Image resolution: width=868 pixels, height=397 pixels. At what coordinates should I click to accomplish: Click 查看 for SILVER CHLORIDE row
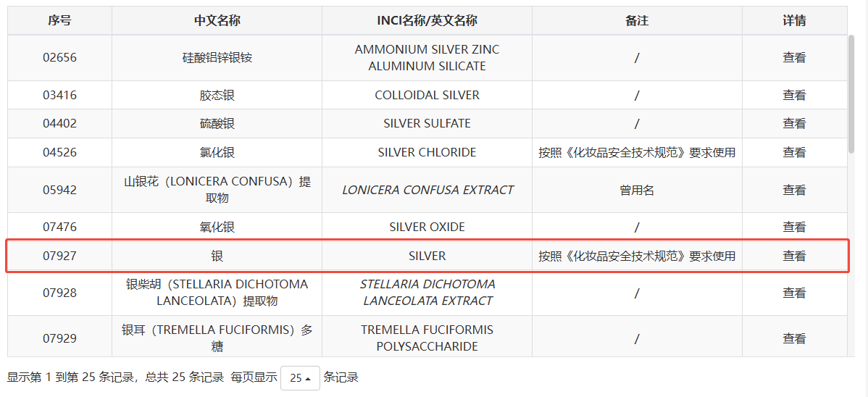click(794, 153)
